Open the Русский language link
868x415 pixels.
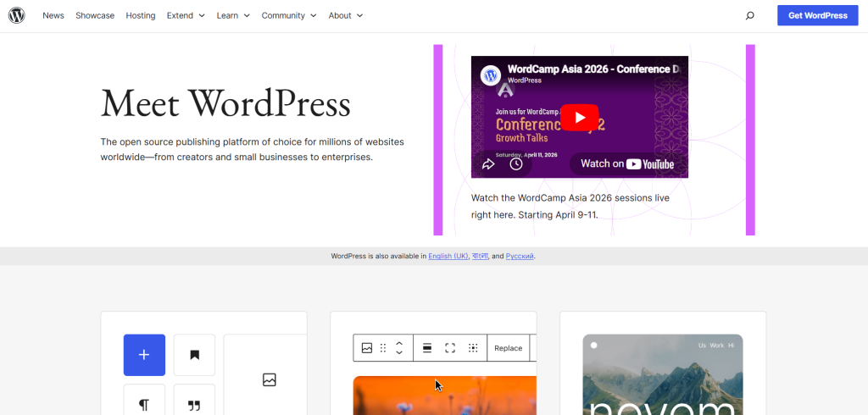click(520, 256)
